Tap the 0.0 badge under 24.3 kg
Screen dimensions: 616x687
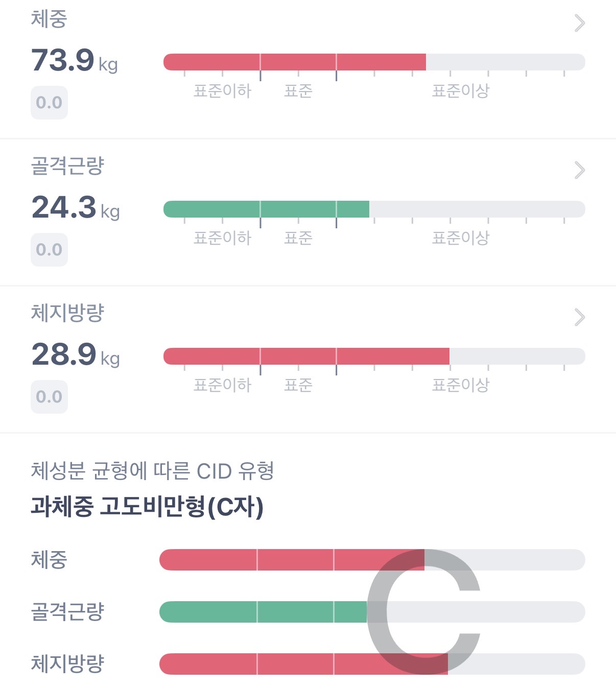49,250
